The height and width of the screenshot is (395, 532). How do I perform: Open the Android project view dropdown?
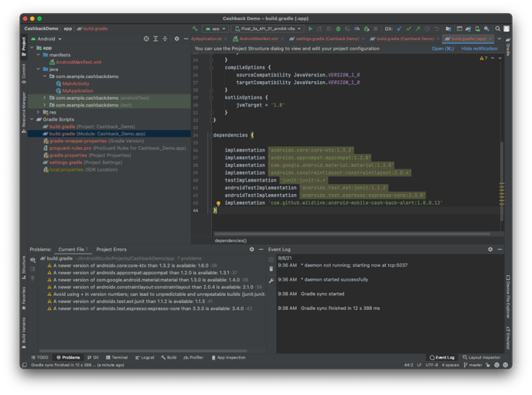(47, 38)
